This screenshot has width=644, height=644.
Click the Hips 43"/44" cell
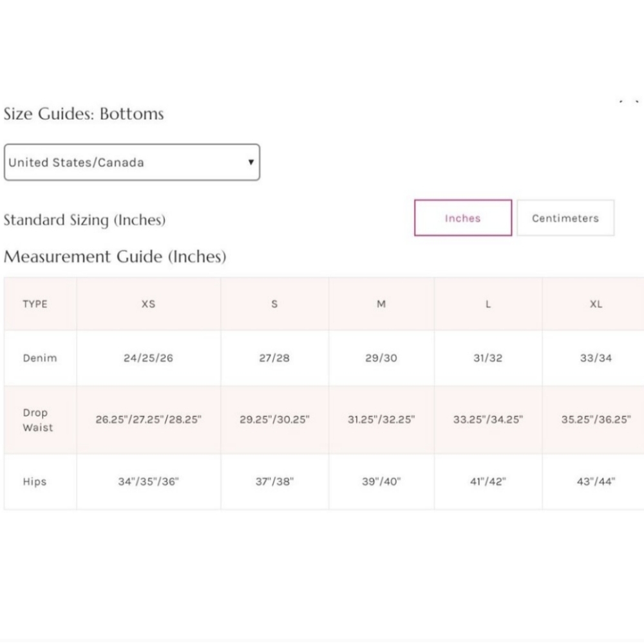click(596, 482)
